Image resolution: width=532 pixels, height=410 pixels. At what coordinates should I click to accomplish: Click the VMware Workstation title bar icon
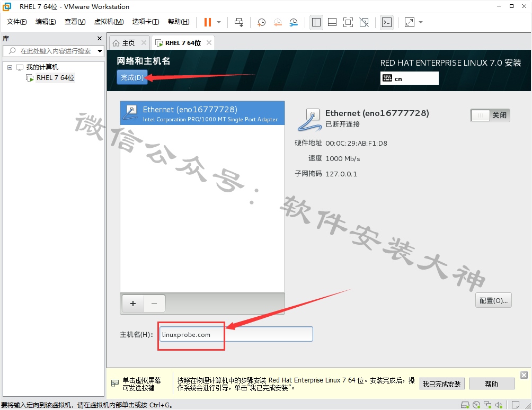coord(7,6)
